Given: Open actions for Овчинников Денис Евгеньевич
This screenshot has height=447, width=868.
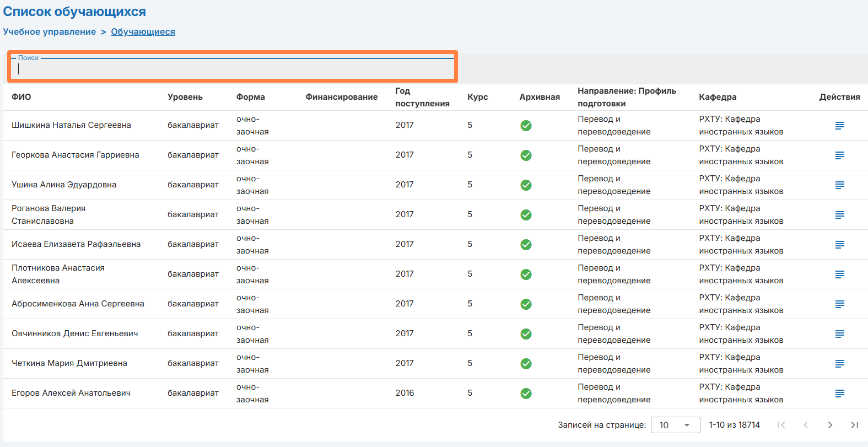Looking at the screenshot, I should 839,334.
